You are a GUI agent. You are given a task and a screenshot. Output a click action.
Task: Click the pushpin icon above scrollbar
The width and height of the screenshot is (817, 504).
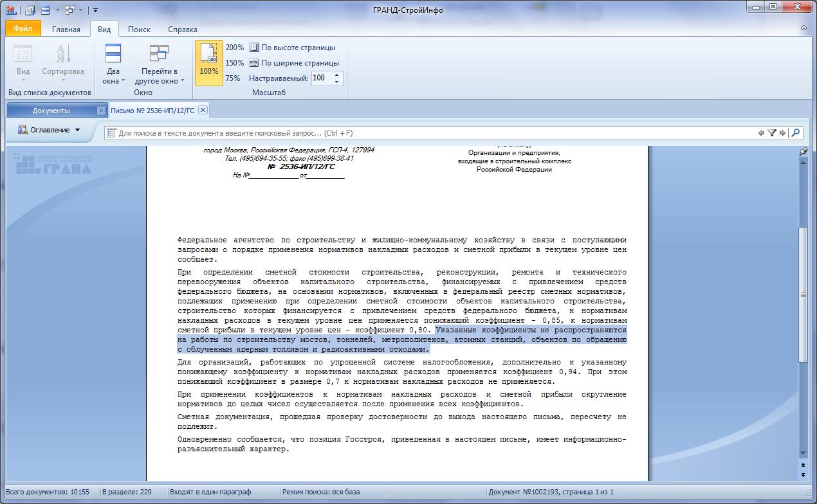coord(803,152)
